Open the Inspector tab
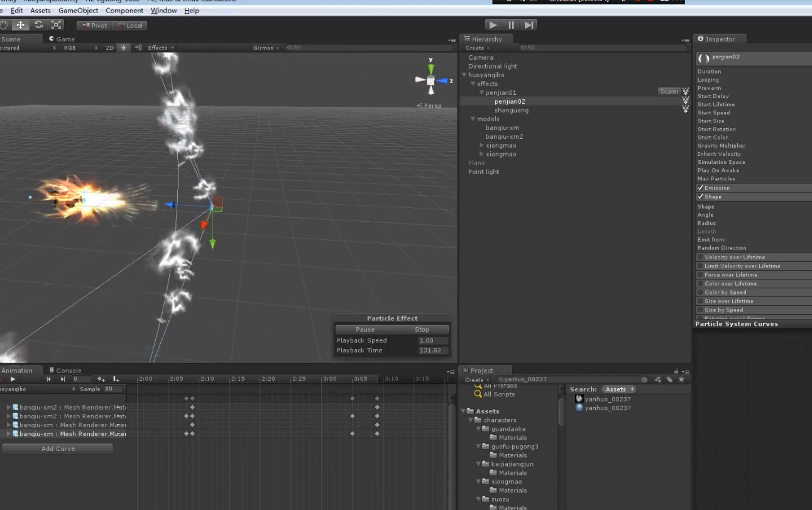 click(720, 39)
